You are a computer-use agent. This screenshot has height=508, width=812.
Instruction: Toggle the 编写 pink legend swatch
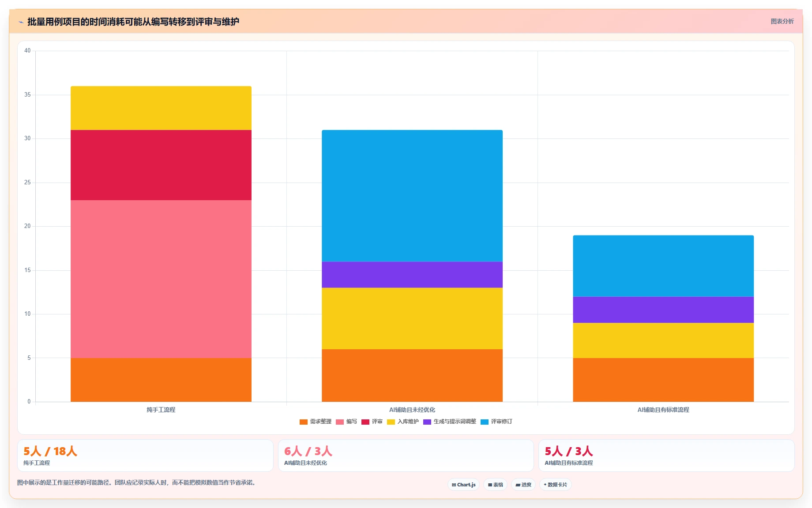(339, 422)
